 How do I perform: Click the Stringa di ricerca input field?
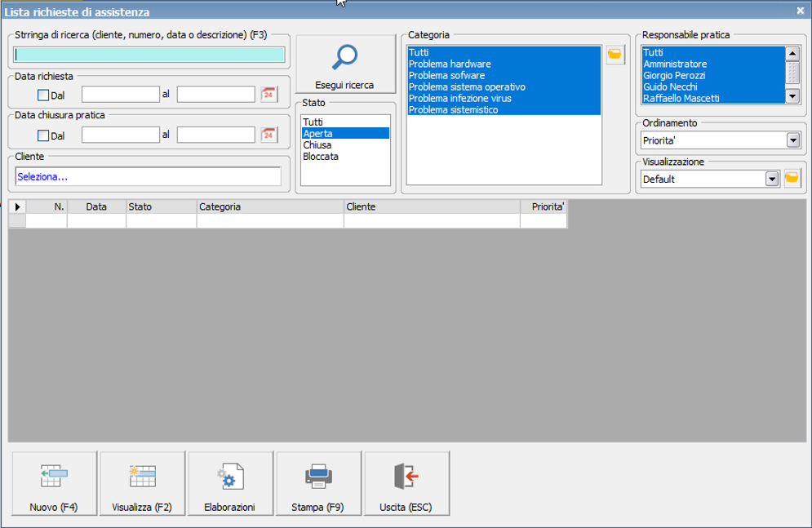click(149, 55)
